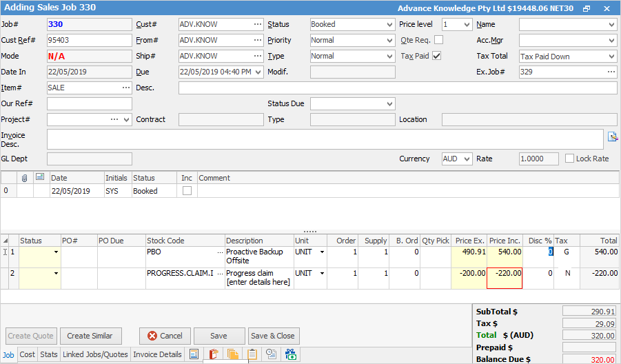Open the Tax Total dropdown
The width and height of the screenshot is (621, 364).
pyautogui.click(x=611, y=57)
